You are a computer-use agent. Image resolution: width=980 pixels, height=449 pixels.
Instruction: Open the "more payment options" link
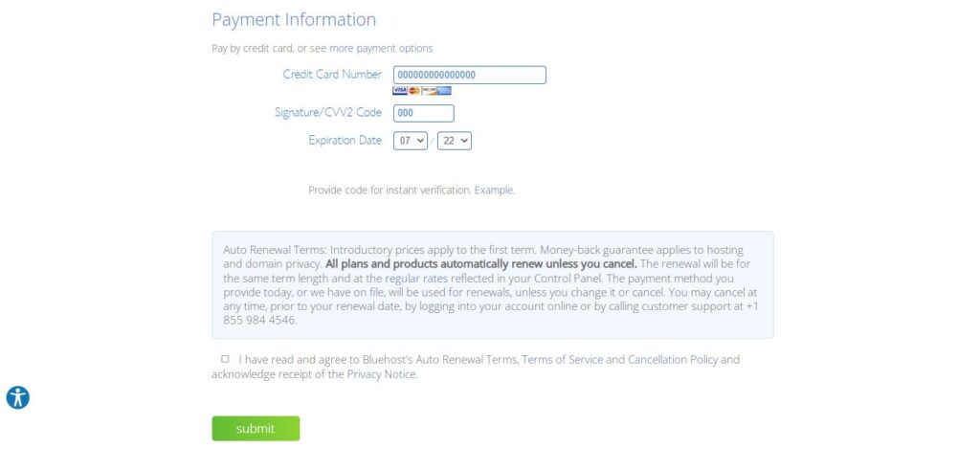(x=381, y=48)
